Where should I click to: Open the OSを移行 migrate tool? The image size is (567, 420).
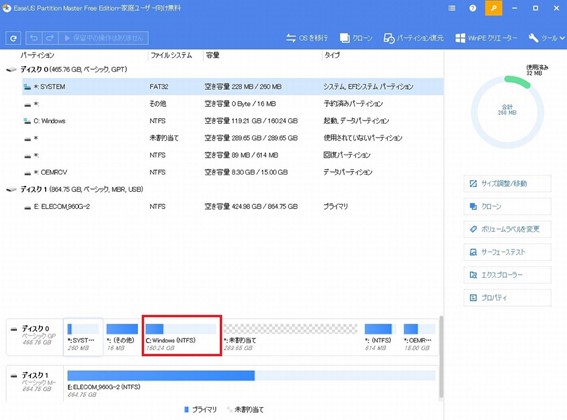pyautogui.click(x=307, y=38)
